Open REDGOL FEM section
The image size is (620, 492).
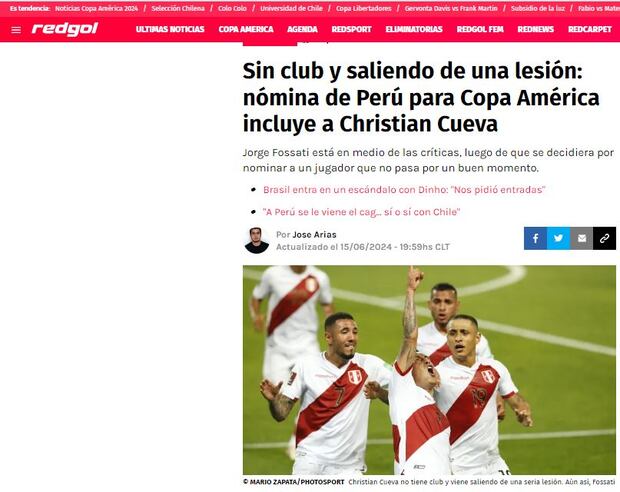click(x=480, y=29)
